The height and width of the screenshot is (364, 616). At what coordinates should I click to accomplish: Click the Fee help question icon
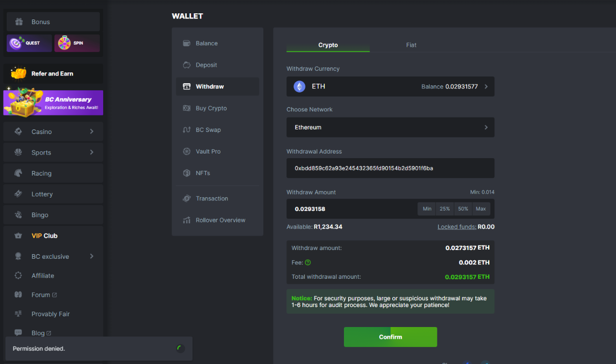pyautogui.click(x=308, y=262)
